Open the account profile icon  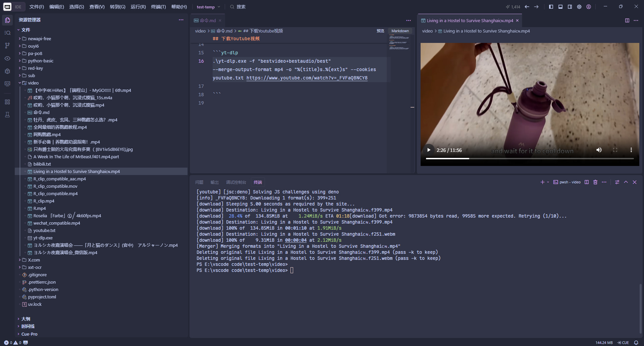[589, 7]
